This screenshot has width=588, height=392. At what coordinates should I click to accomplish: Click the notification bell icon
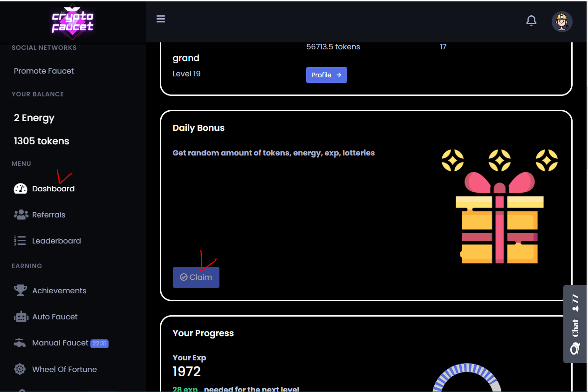(531, 20)
